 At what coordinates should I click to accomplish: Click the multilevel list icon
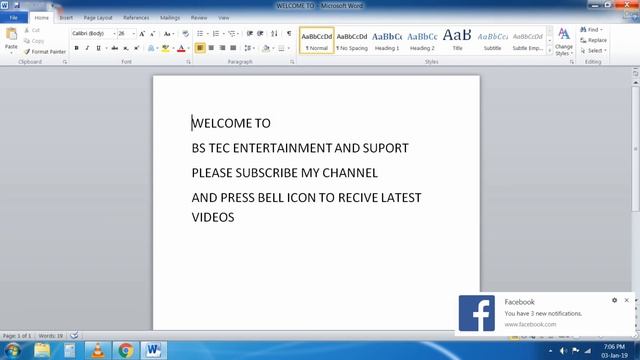pos(231,33)
